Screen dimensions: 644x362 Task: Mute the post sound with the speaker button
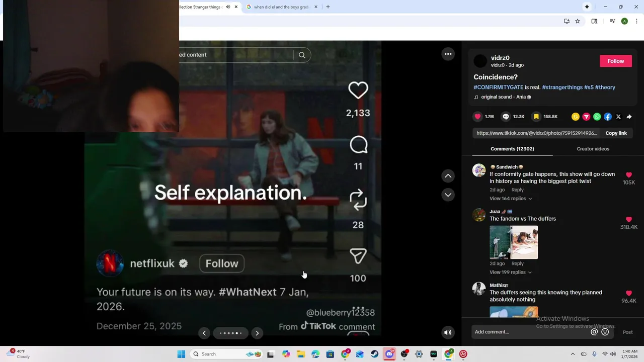(448, 332)
